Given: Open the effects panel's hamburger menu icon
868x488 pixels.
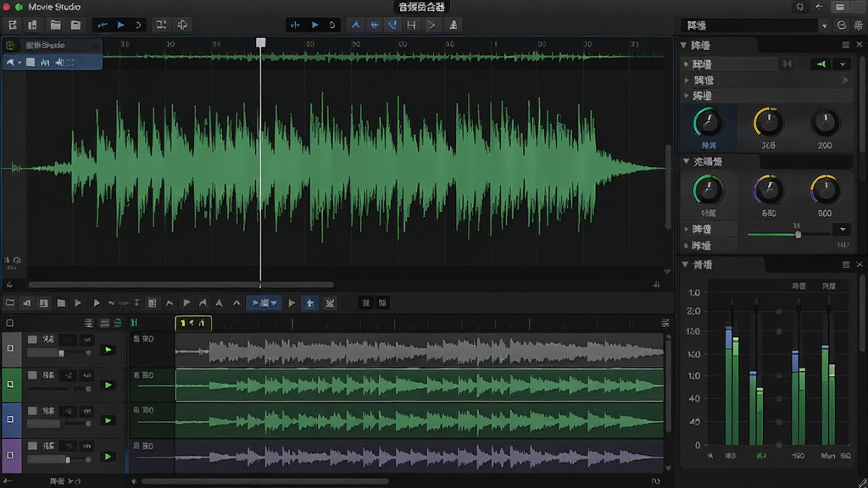Looking at the screenshot, I should [x=845, y=45].
